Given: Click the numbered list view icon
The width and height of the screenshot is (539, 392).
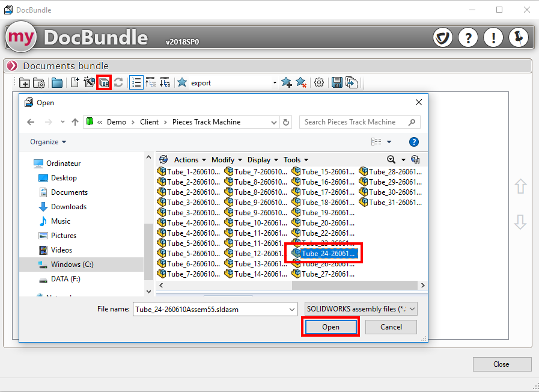Looking at the screenshot, I should [x=136, y=83].
